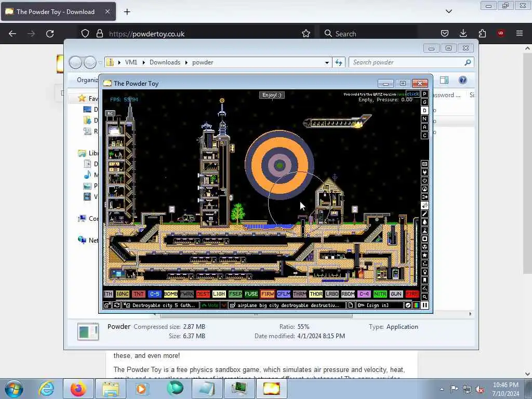Open the Powered Materials power icon

[424, 180]
